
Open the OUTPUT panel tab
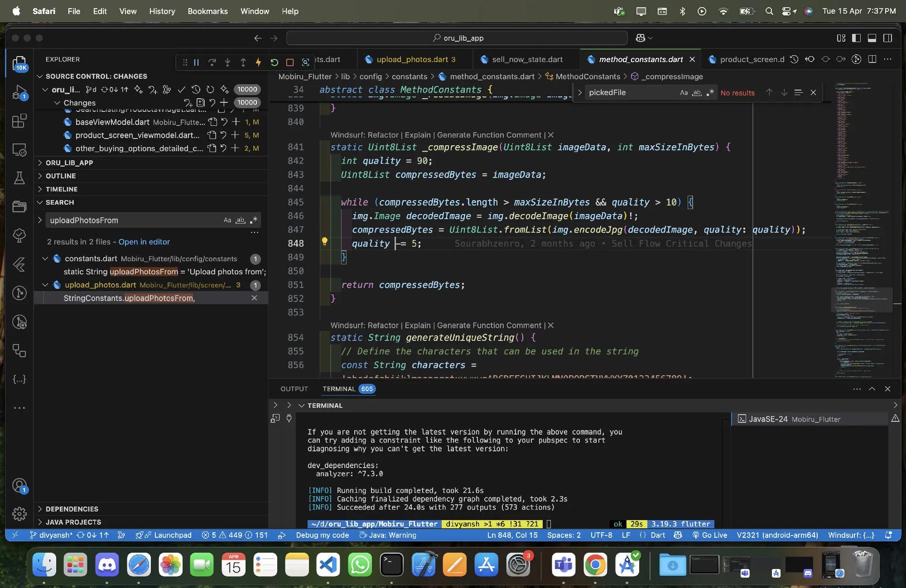(x=294, y=389)
